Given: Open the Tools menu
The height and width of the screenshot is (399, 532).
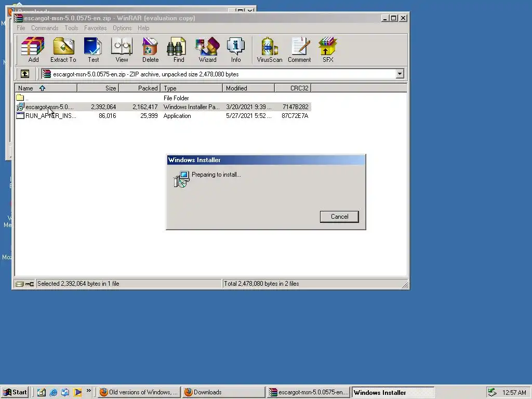Looking at the screenshot, I should pyautogui.click(x=71, y=28).
